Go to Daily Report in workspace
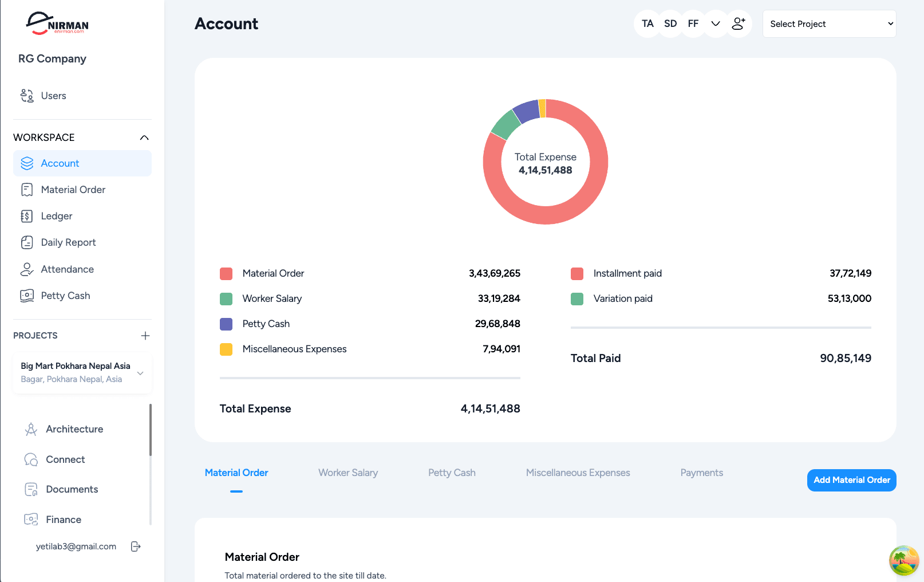This screenshot has height=582, width=924. click(x=68, y=242)
